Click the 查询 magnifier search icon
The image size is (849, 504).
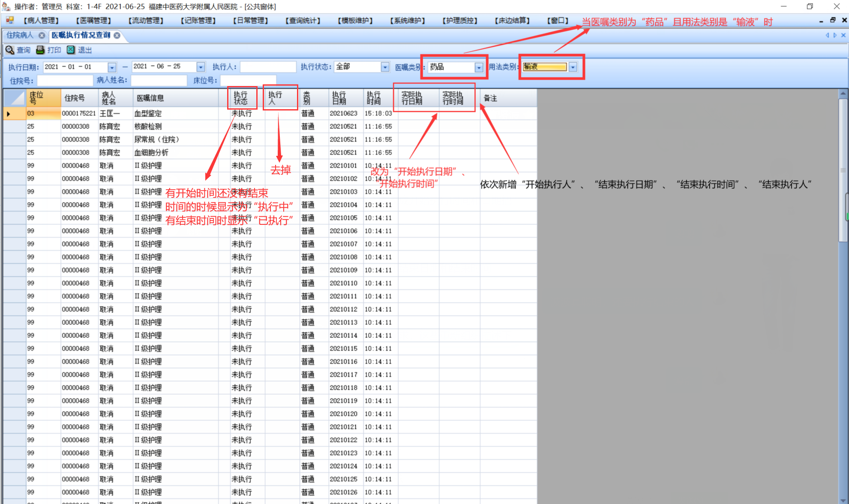(9, 50)
